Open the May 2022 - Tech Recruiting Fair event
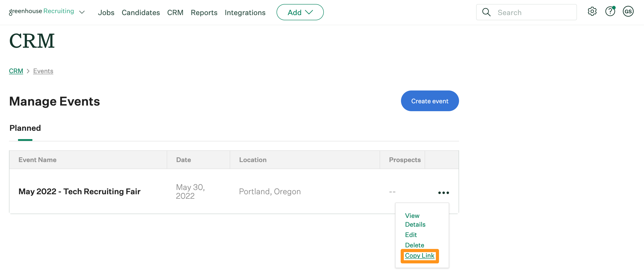This screenshot has width=644, height=280. pyautogui.click(x=79, y=192)
